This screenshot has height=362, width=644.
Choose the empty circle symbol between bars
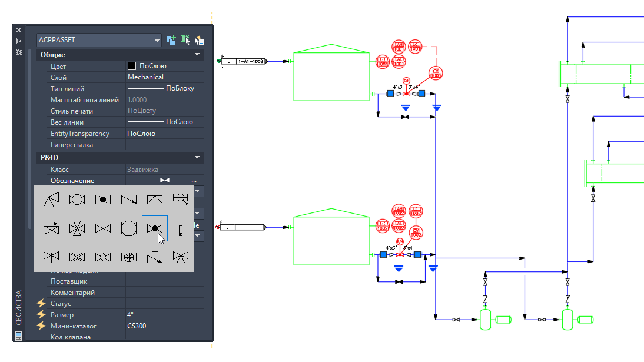pos(128,228)
